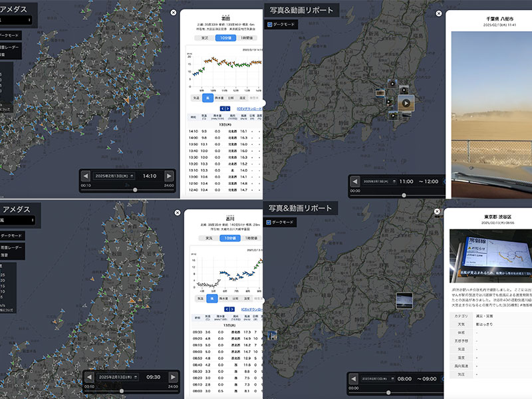Open the date picker beside the 09:30 time
The image size is (532, 399).
(118, 376)
